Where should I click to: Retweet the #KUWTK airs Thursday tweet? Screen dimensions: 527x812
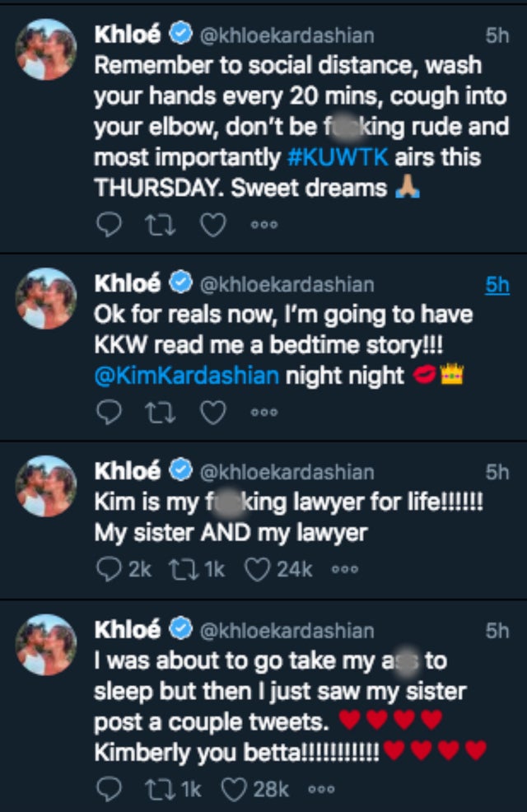(160, 225)
